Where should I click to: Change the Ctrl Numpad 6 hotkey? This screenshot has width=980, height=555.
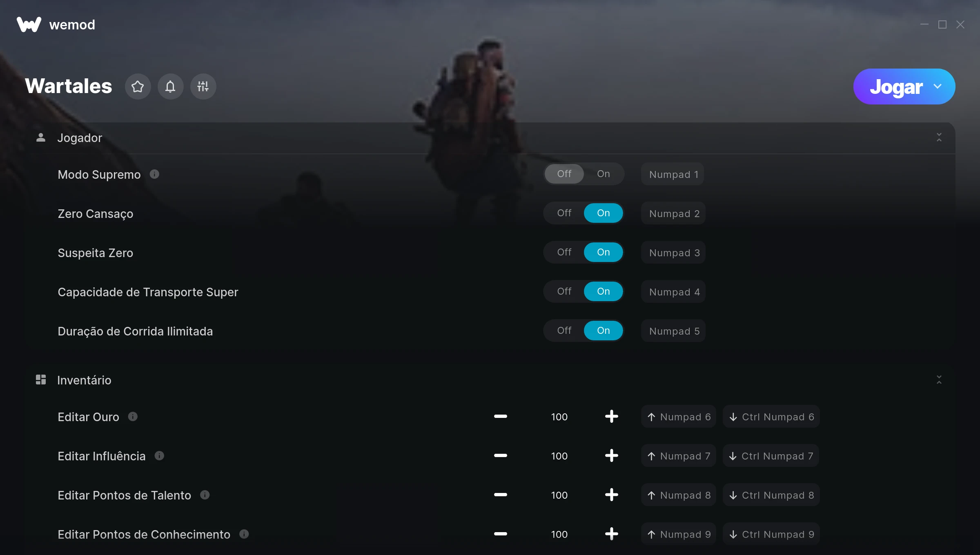pyautogui.click(x=771, y=417)
